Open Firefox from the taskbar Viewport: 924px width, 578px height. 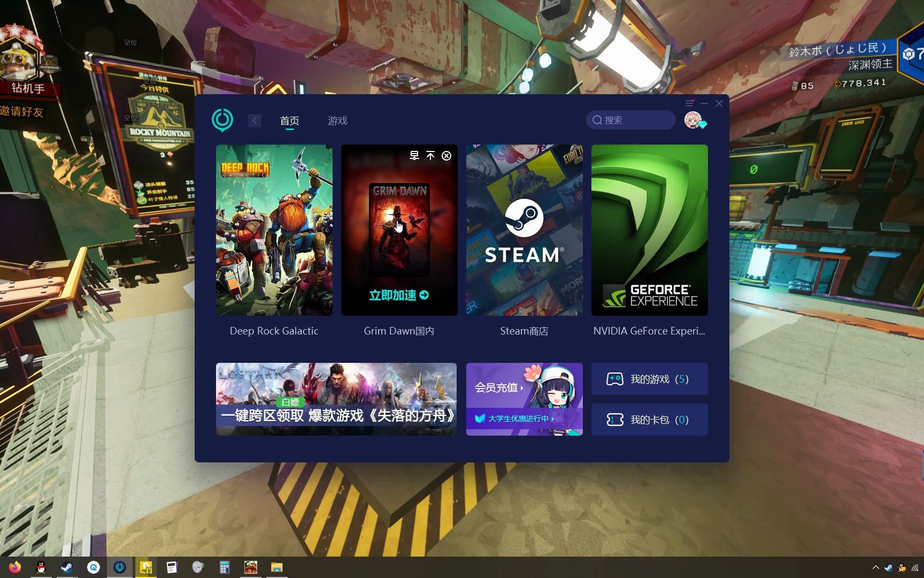14,567
